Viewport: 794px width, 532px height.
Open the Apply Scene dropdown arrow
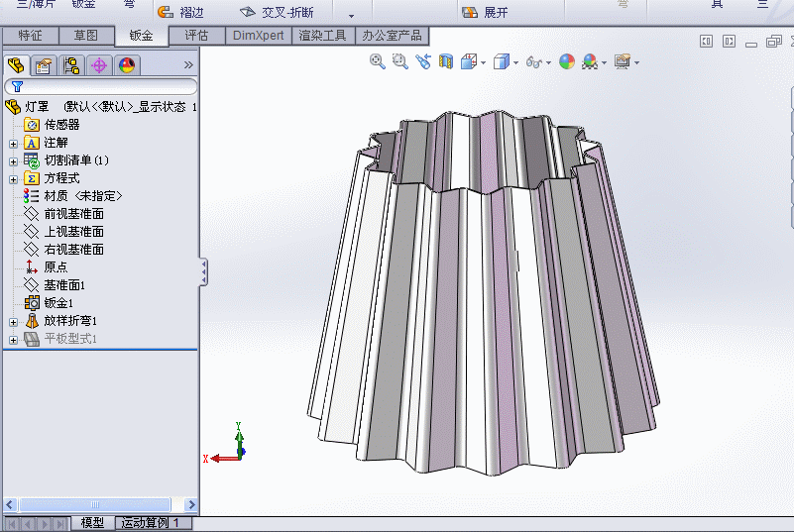pyautogui.click(x=604, y=63)
